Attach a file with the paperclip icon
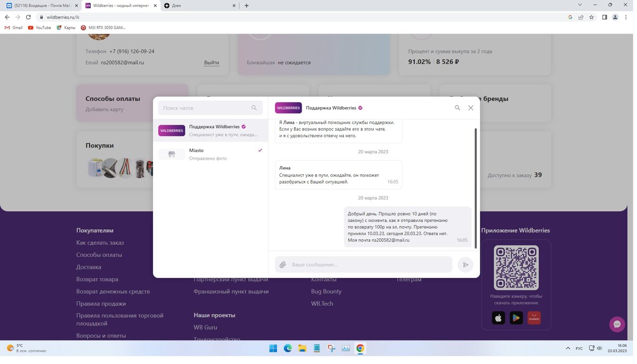 (x=283, y=264)
